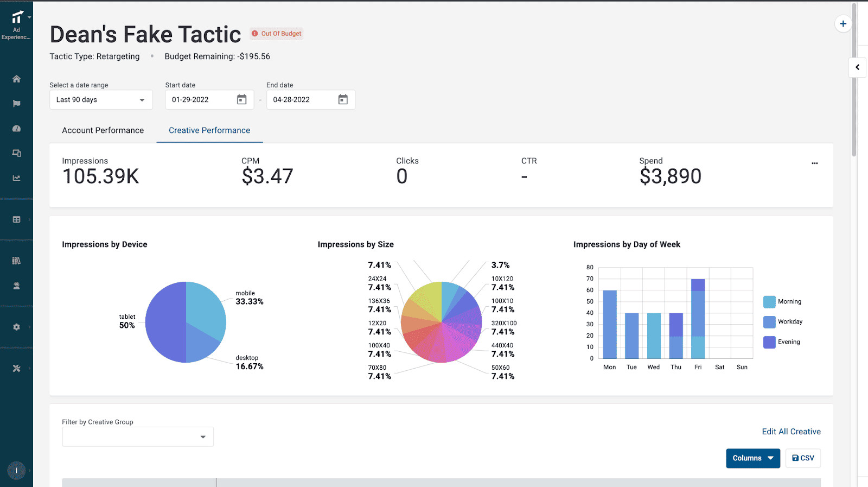Viewport: 868px width, 487px height.
Task: Open the speedometer dashboard icon
Action: [16, 129]
